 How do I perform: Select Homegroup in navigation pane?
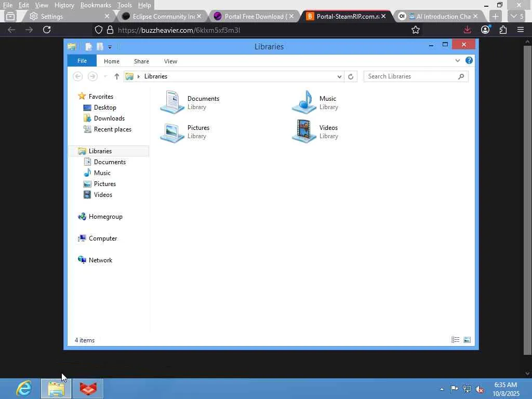pyautogui.click(x=105, y=217)
